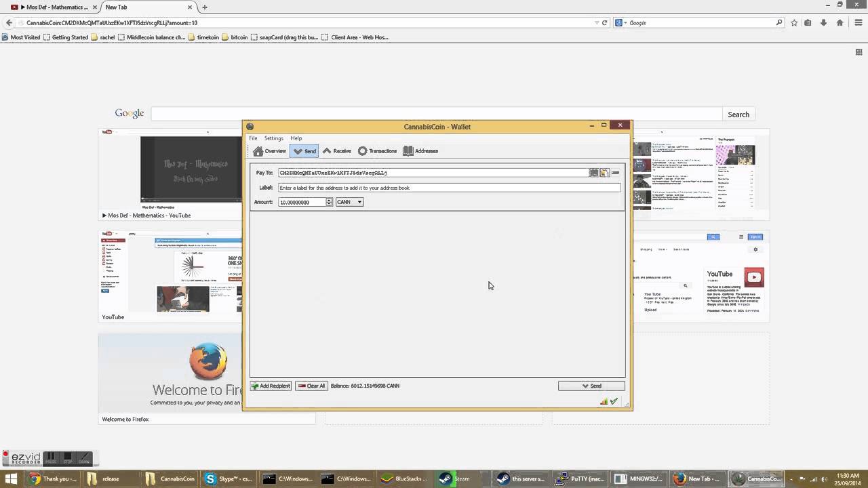This screenshot has height=488, width=868.
Task: Switch to the Receive page
Action: point(336,151)
